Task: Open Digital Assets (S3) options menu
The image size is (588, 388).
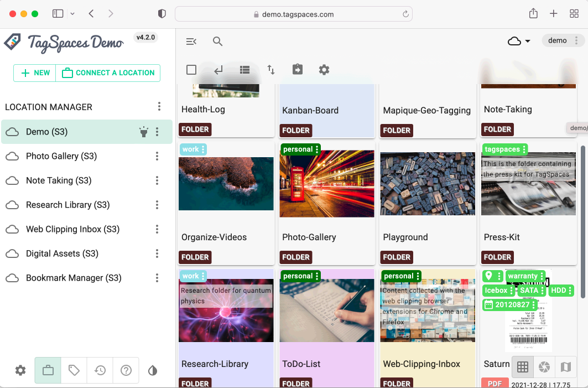Action: click(157, 254)
